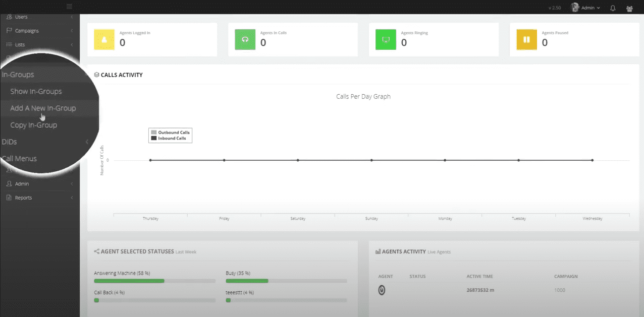Click the Calls Activity layers icon

click(x=96, y=75)
